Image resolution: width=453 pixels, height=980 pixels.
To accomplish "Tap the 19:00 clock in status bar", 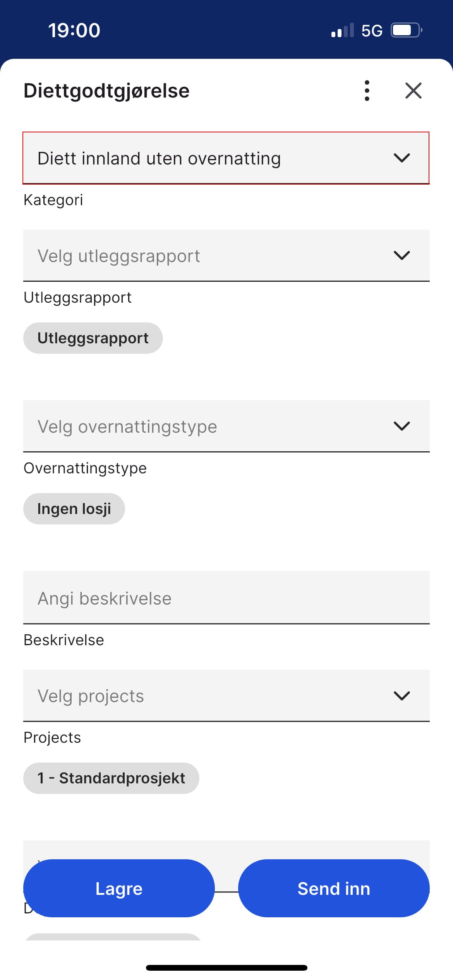I will [x=74, y=31].
